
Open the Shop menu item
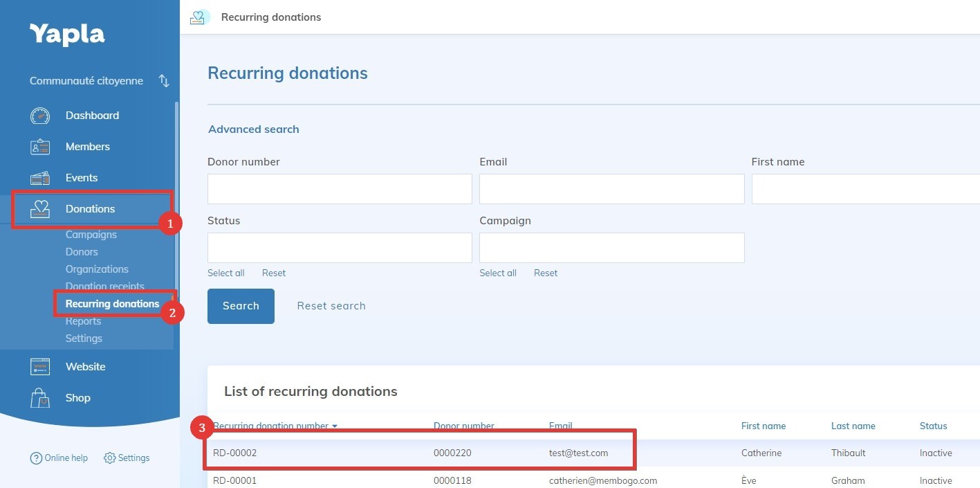(x=77, y=398)
